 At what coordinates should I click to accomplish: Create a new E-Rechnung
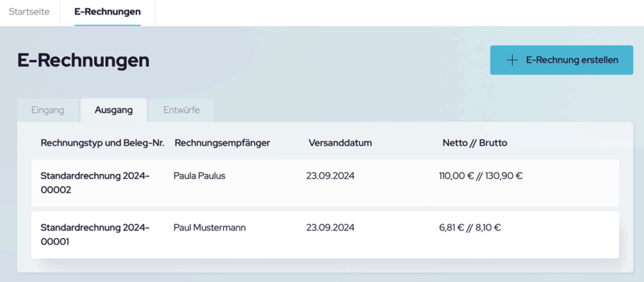562,60
